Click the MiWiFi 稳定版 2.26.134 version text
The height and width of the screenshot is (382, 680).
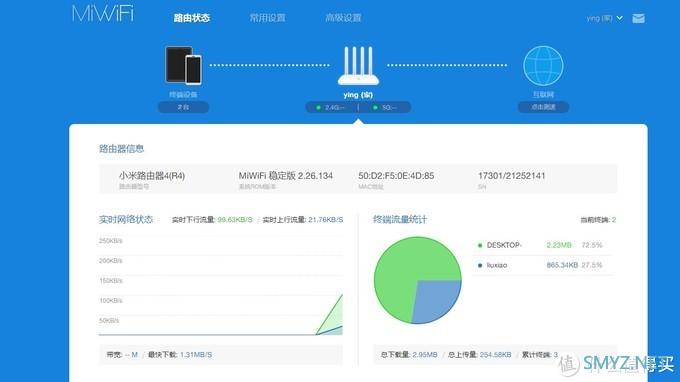(286, 176)
